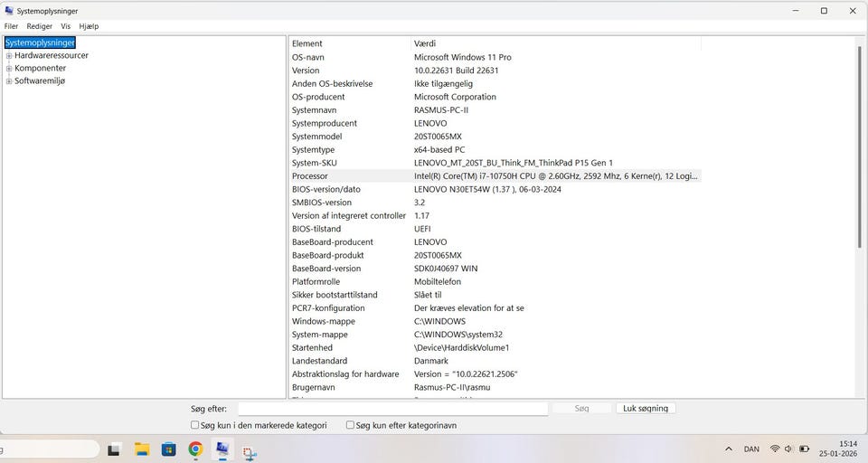Open the Wi-Fi network tray icon
The image size is (868, 463).
(775, 449)
